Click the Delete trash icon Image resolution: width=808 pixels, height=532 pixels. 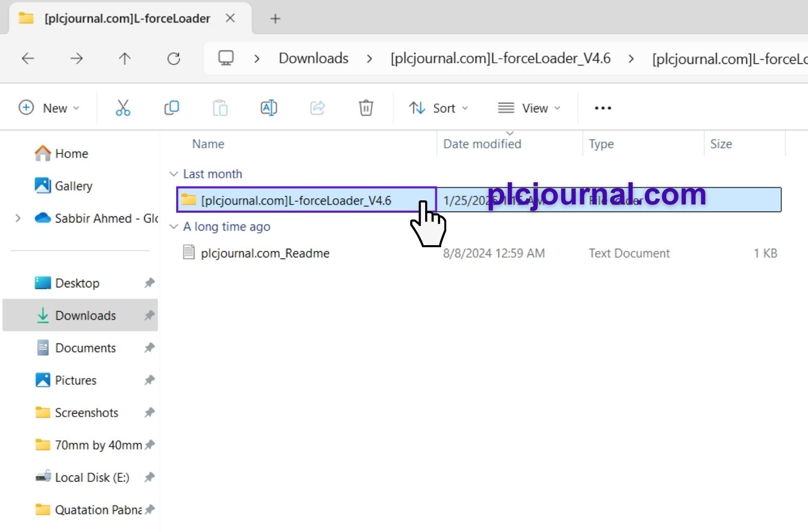(x=366, y=108)
